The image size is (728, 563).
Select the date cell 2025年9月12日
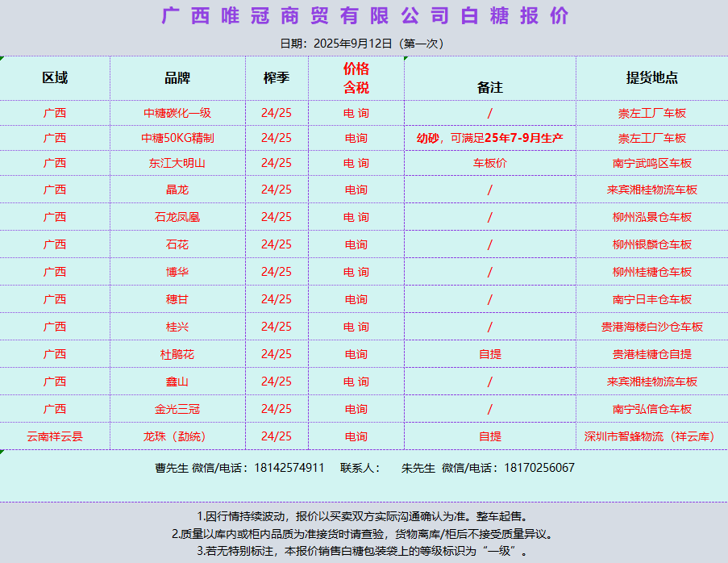(363, 44)
